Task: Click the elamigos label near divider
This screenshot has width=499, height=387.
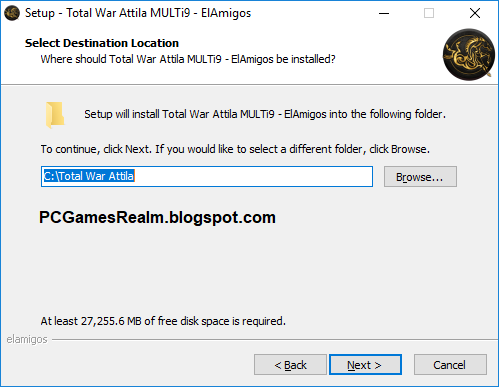Action: click(27, 339)
